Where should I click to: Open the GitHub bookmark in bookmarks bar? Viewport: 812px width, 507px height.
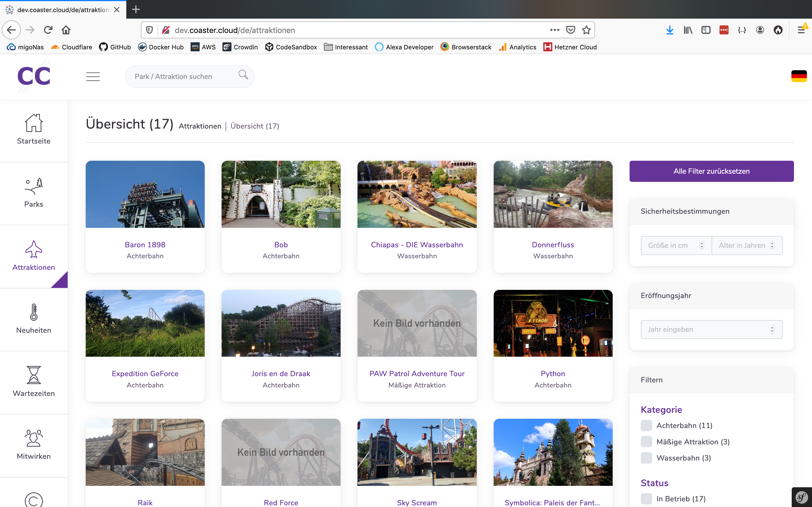point(115,47)
